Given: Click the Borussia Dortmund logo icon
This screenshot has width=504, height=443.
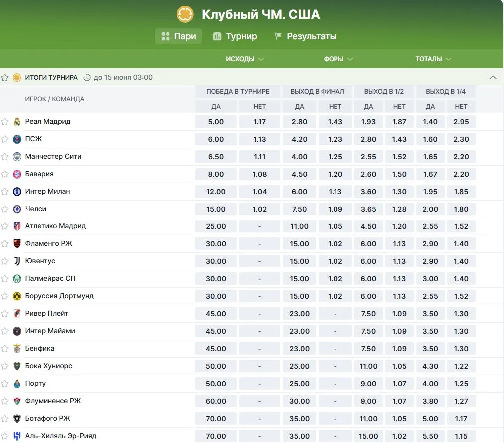Looking at the screenshot, I should 17,296.
